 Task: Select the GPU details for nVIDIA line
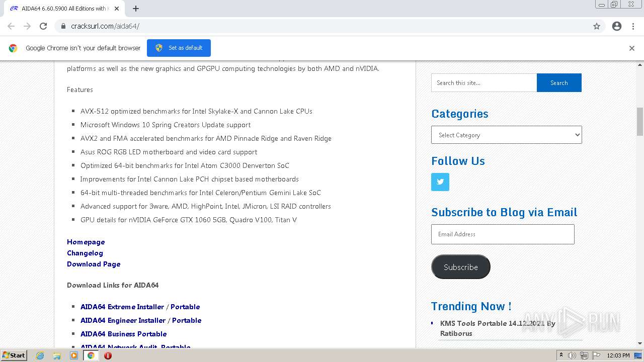pyautogui.click(x=189, y=220)
